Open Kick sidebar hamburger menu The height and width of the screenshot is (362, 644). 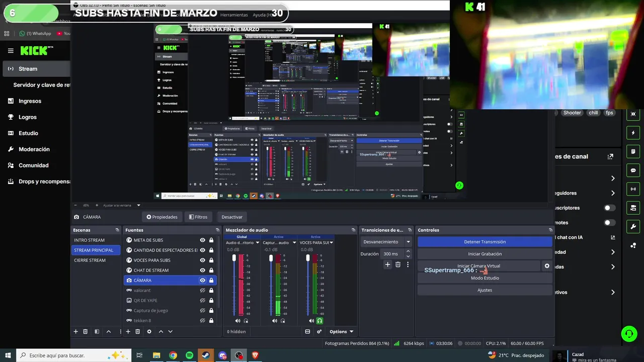tap(11, 51)
